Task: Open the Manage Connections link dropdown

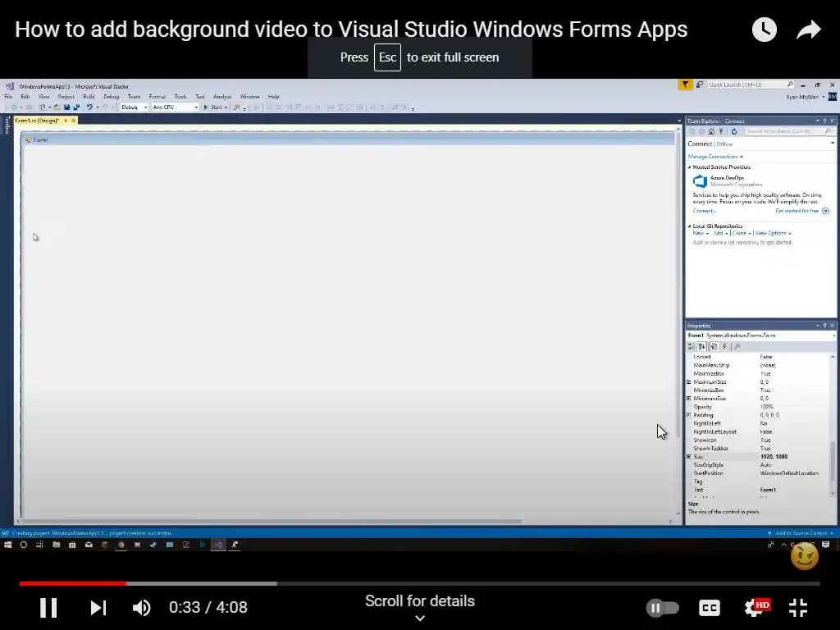Action: (x=715, y=157)
